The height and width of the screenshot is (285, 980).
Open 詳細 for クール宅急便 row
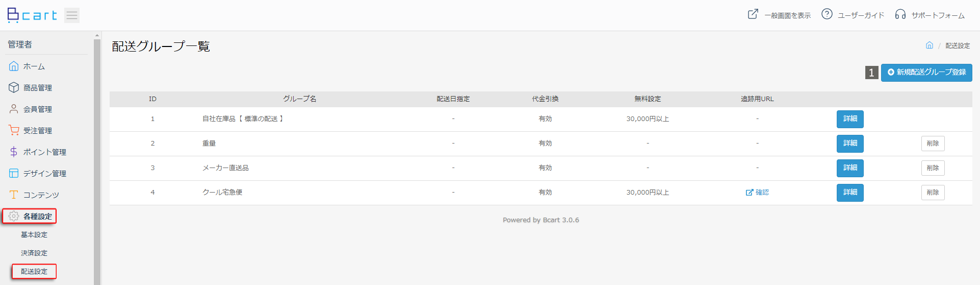pyautogui.click(x=850, y=193)
